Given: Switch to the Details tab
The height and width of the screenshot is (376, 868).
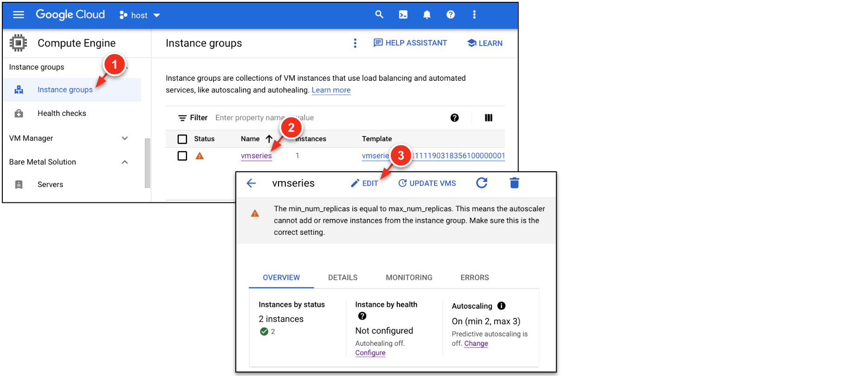Looking at the screenshot, I should point(343,278).
